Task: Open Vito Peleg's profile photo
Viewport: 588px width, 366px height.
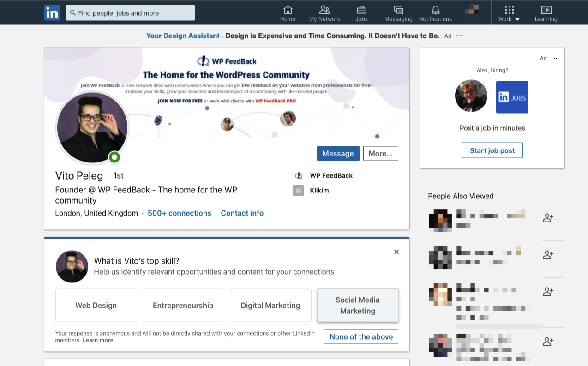Action: (x=92, y=127)
